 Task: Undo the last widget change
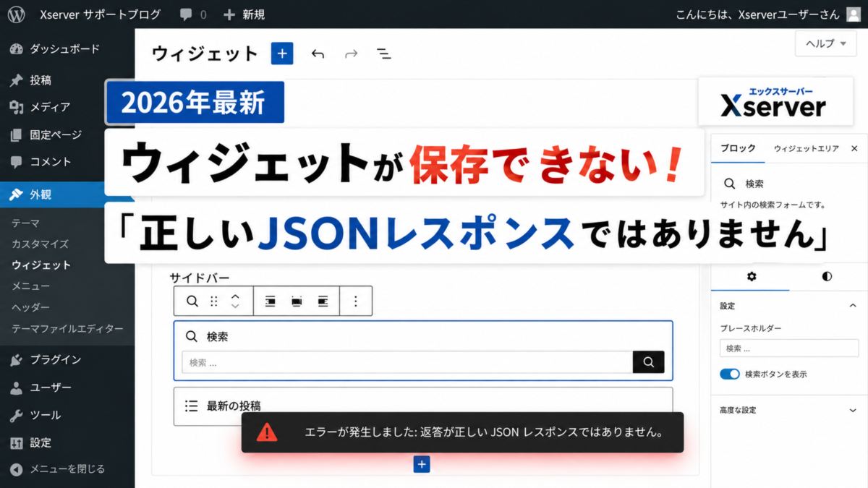tap(318, 54)
